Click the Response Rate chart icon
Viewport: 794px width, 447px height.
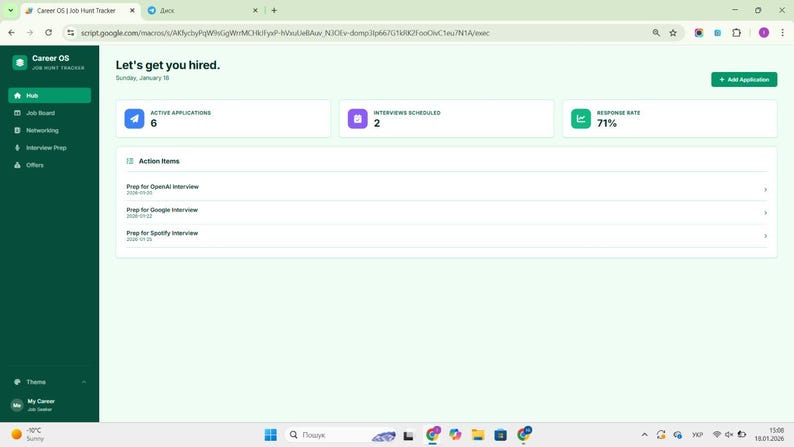pos(581,118)
